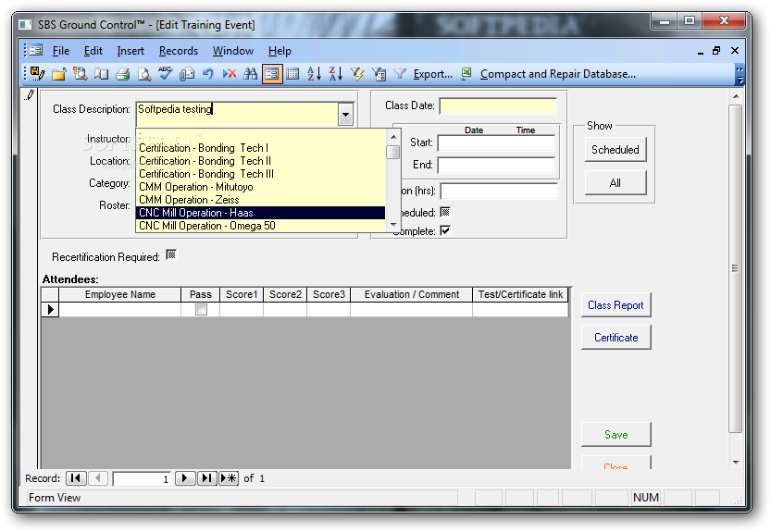Collapse the Class Description dropdown arrow
This screenshot has width=771, height=532.
pos(345,115)
